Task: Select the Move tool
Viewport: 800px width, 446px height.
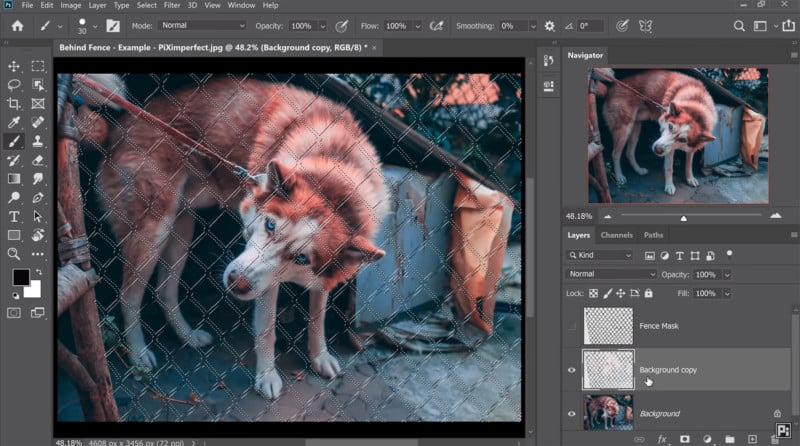Action: tap(14, 66)
